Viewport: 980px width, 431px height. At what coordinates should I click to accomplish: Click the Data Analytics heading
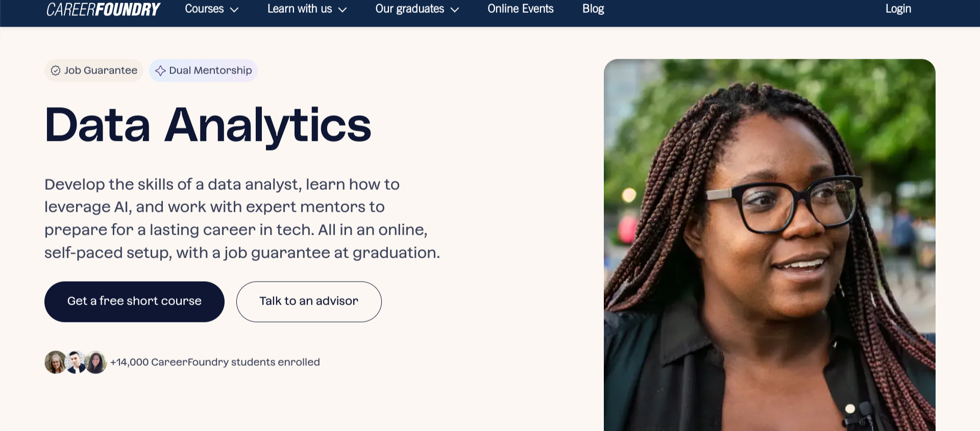pyautogui.click(x=208, y=125)
